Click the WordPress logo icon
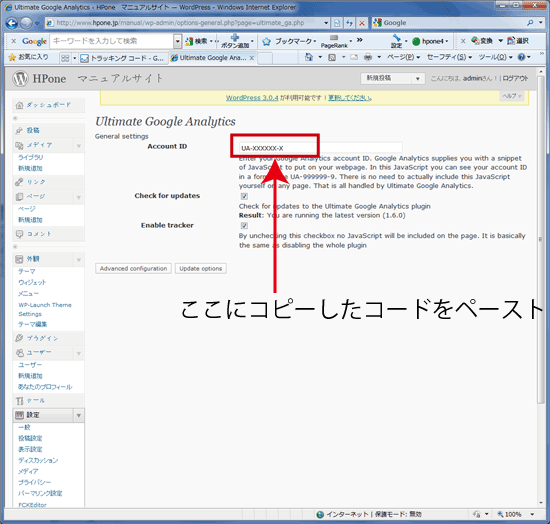This screenshot has width=550, height=524. pyautogui.click(x=20, y=79)
